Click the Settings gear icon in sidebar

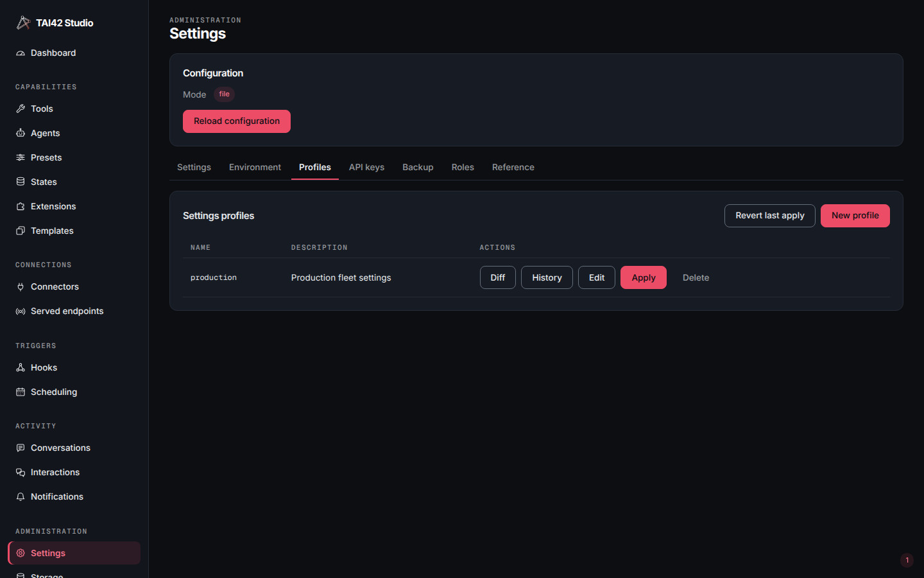[21, 554]
